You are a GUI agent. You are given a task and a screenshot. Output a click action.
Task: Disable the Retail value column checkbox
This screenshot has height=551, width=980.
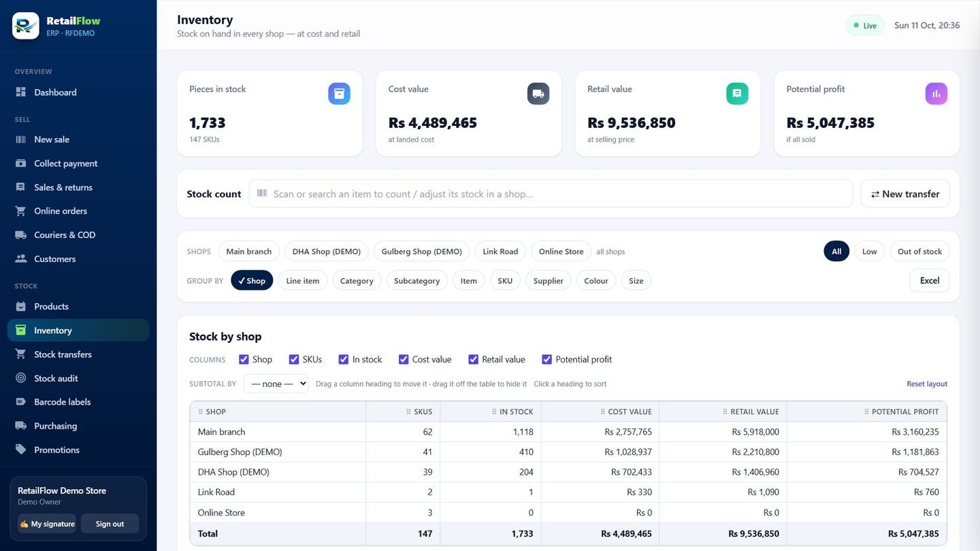coord(473,359)
